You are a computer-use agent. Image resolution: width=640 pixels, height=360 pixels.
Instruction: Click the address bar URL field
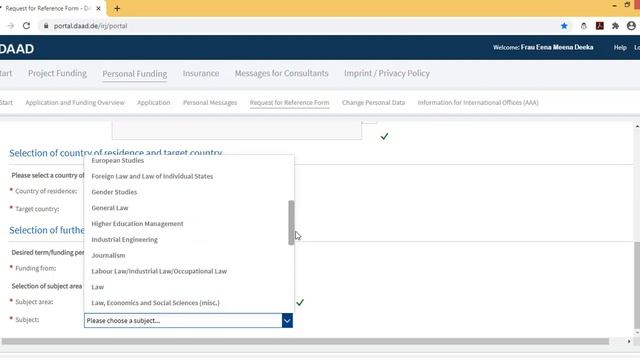(x=90, y=26)
